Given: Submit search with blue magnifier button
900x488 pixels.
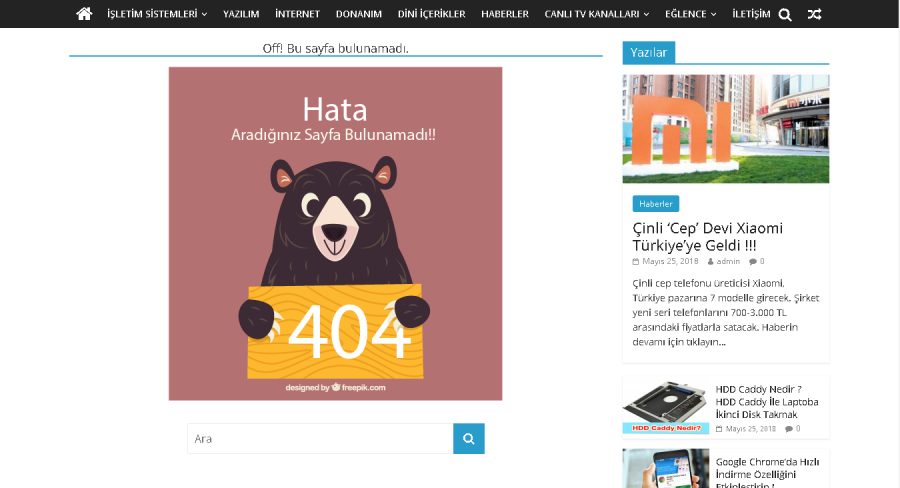Looking at the screenshot, I should (469, 439).
